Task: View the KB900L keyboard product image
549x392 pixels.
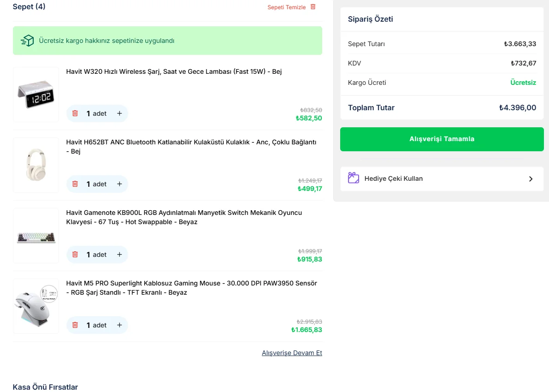Action: (36, 236)
